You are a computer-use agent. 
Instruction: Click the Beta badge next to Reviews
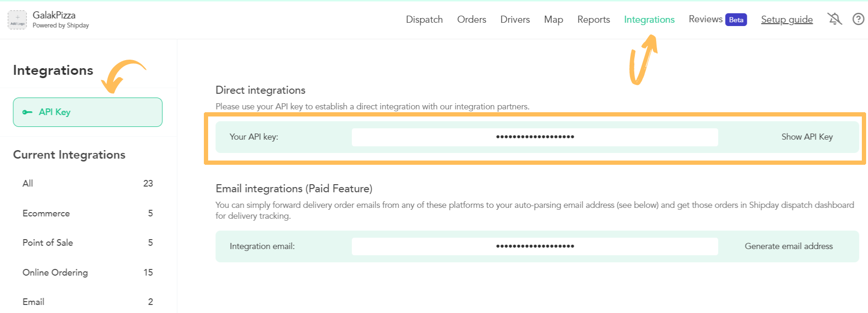[736, 19]
